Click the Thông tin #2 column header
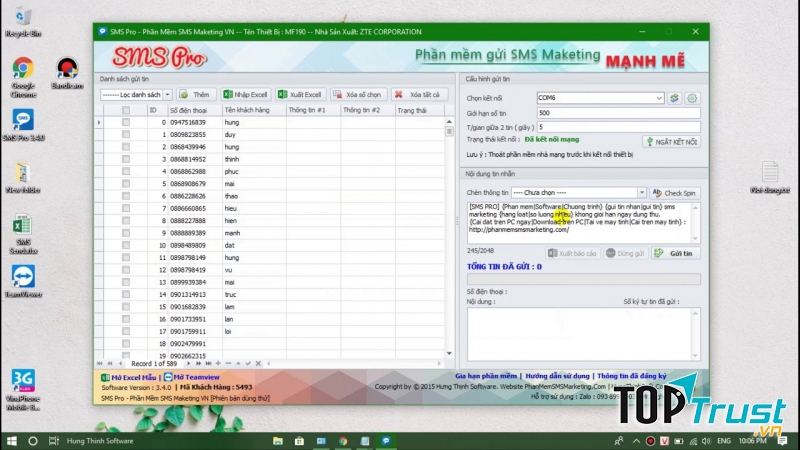The image size is (800, 450). [x=368, y=110]
